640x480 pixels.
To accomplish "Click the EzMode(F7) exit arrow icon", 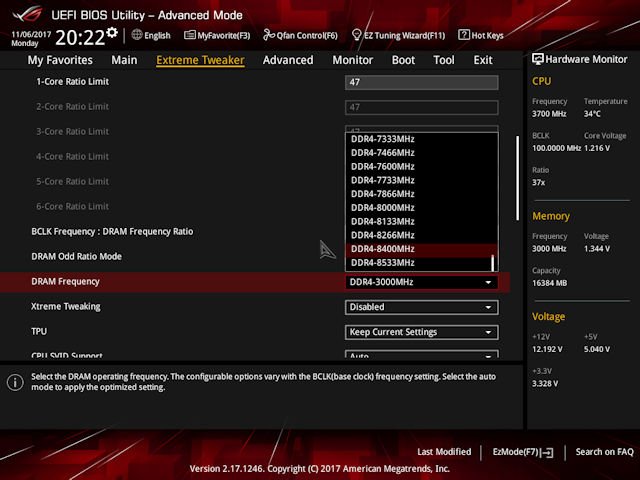I will coord(547,452).
